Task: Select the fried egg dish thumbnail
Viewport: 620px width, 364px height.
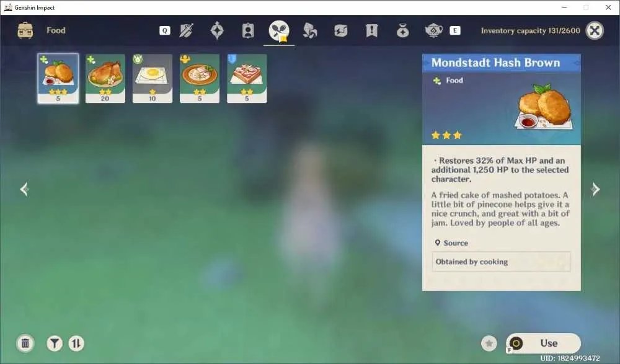Action: click(153, 78)
